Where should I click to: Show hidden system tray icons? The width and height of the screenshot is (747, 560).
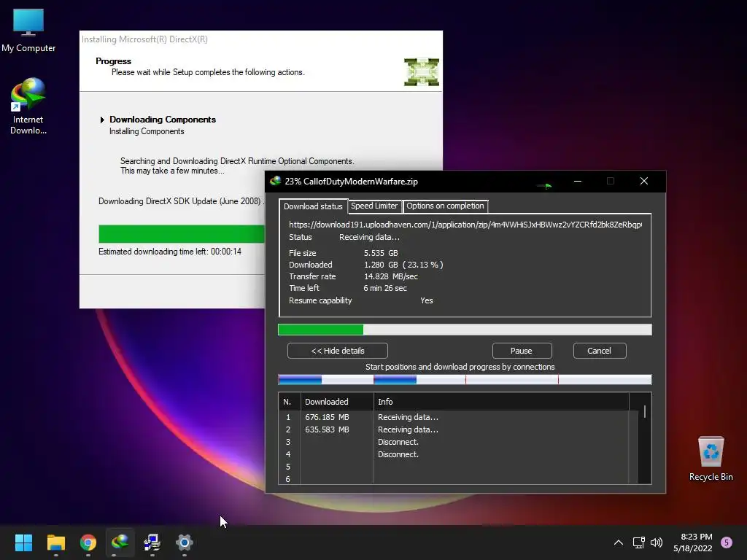[619, 542]
